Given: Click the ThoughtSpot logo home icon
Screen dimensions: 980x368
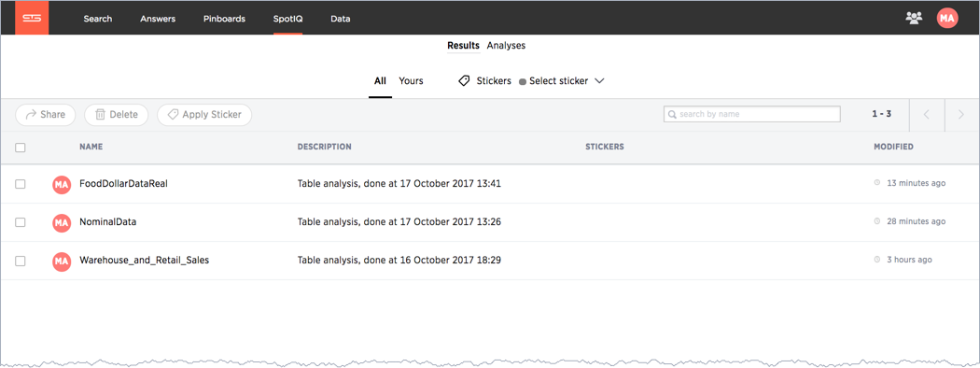Looking at the screenshot, I should (x=32, y=18).
